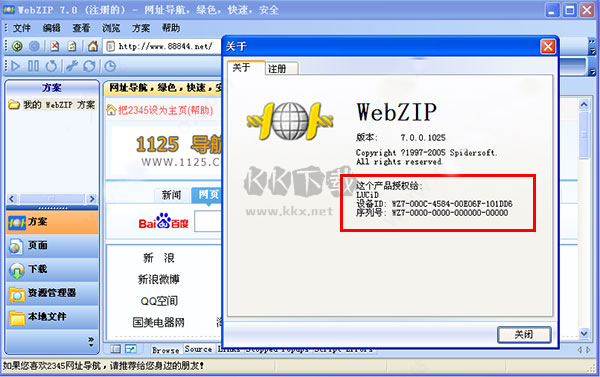Go to the home page icon

[x=93, y=46]
